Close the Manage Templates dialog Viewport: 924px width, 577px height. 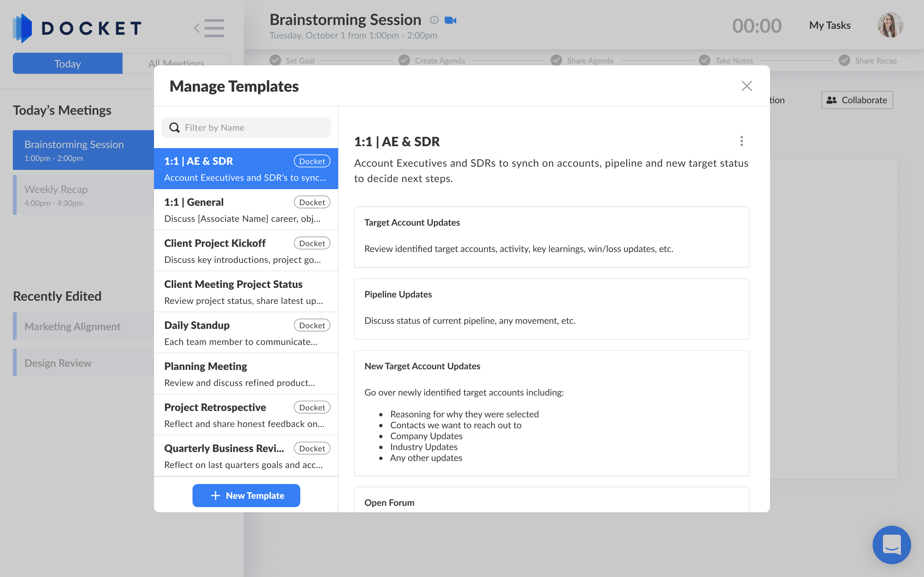747,86
